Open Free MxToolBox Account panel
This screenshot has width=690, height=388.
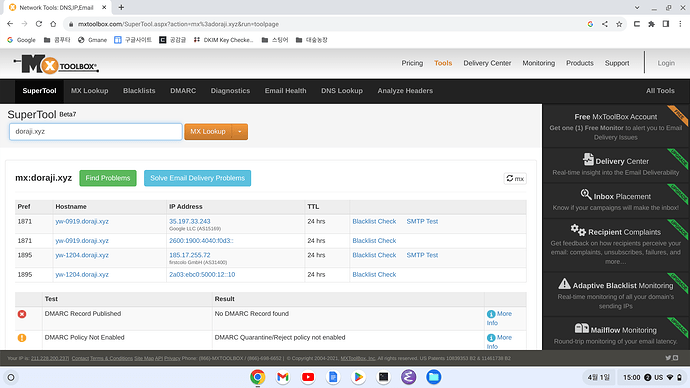pyautogui.click(x=616, y=126)
